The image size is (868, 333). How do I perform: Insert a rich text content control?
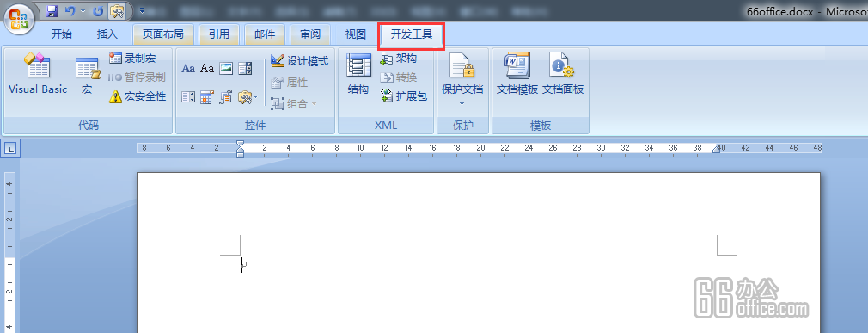point(188,68)
